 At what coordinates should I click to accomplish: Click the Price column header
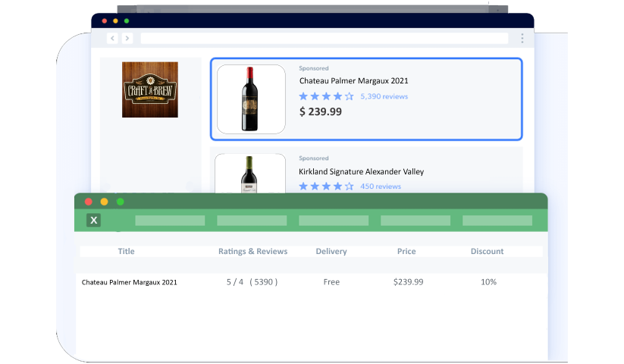[406, 252]
